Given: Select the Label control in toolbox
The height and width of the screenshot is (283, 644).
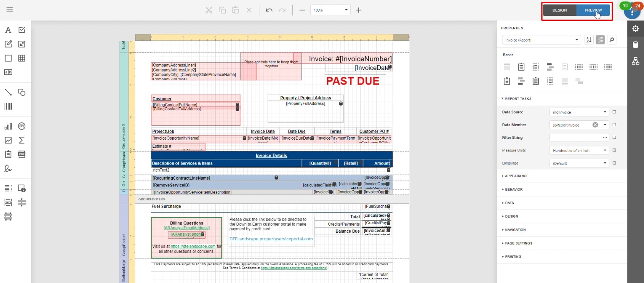Looking at the screenshot, I should 8,30.
